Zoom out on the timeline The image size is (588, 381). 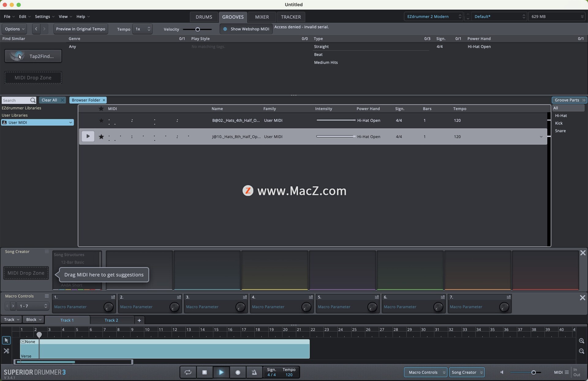point(581,351)
